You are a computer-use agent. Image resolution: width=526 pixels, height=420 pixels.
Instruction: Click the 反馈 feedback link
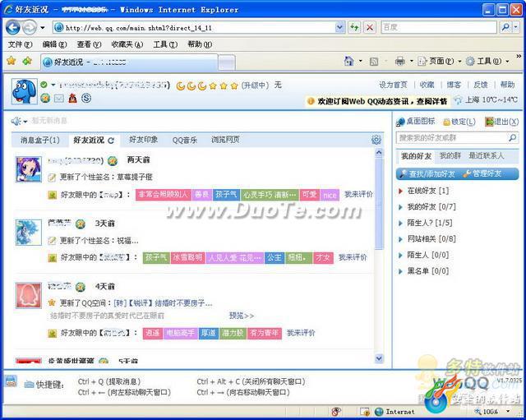pos(480,85)
